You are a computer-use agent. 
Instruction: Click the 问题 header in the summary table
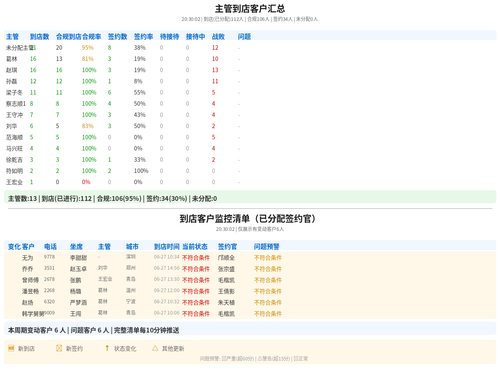click(x=244, y=37)
